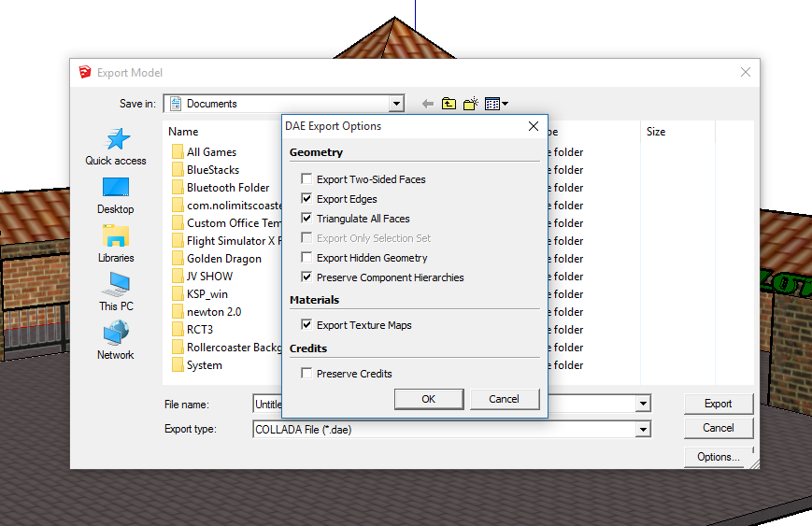Image resolution: width=812 pixels, height=526 pixels.
Task: Expand the Save in Documents dropdown
Action: (x=396, y=104)
